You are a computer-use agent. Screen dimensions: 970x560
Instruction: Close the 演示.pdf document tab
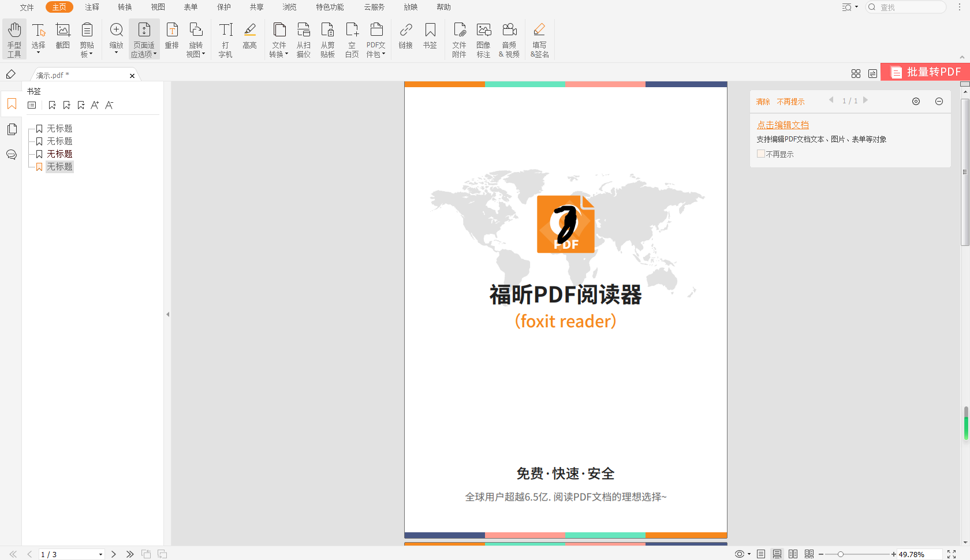[x=132, y=76]
